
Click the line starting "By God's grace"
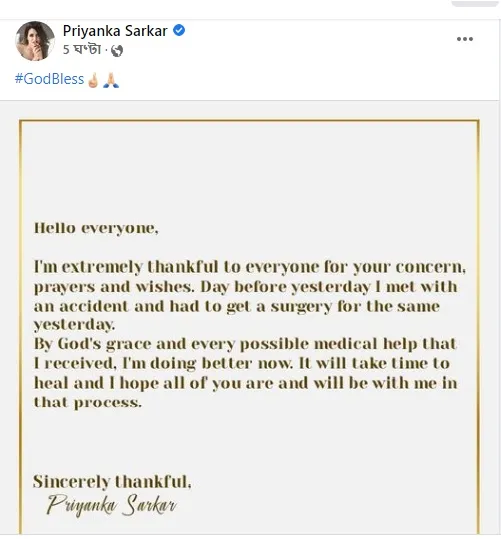point(245,344)
